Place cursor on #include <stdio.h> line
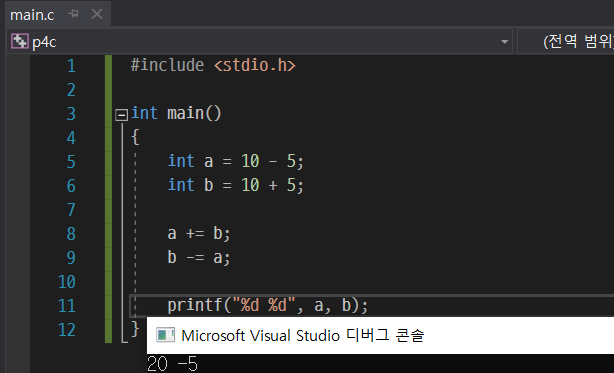Viewport: 614px width, 373px height. coord(213,65)
